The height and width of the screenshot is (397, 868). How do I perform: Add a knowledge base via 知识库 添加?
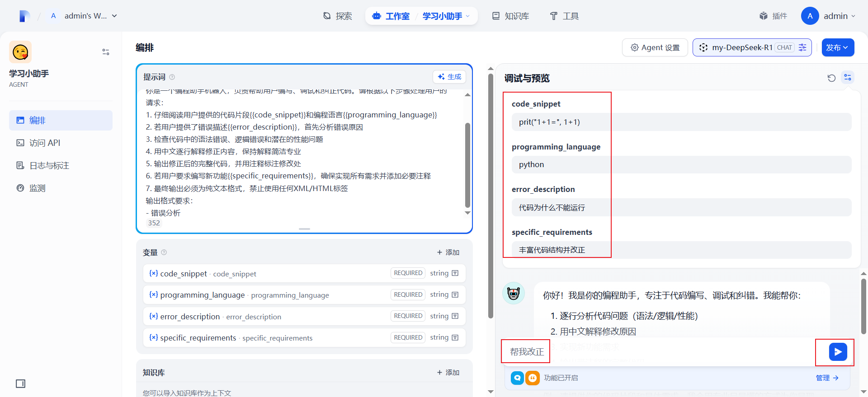[448, 373]
